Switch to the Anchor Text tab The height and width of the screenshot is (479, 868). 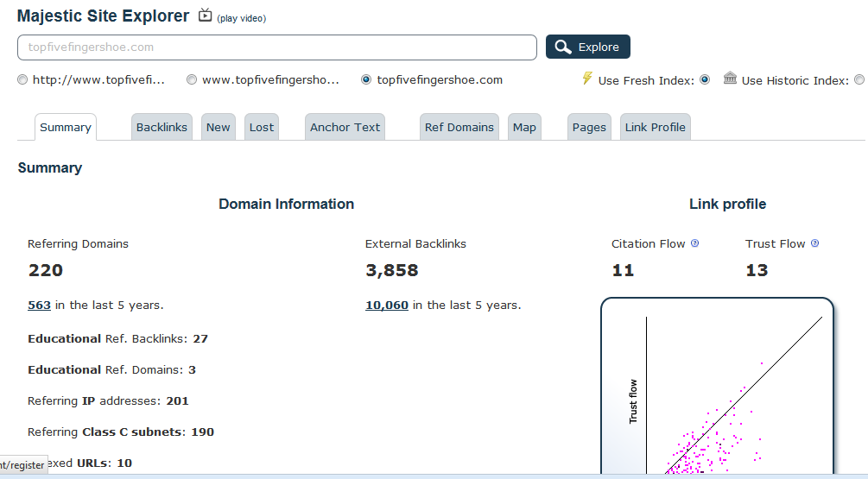345,127
